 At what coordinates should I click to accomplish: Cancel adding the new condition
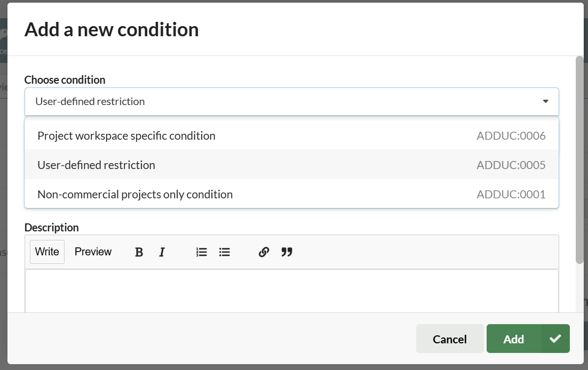450,339
